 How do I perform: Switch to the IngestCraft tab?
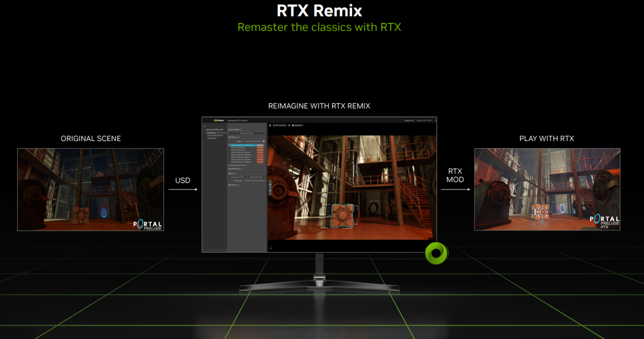coord(424,120)
